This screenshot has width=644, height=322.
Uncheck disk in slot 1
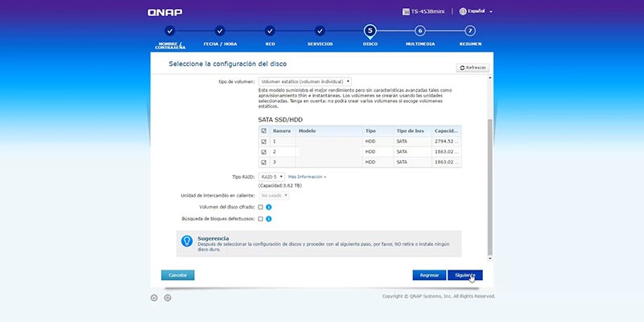pos(264,142)
